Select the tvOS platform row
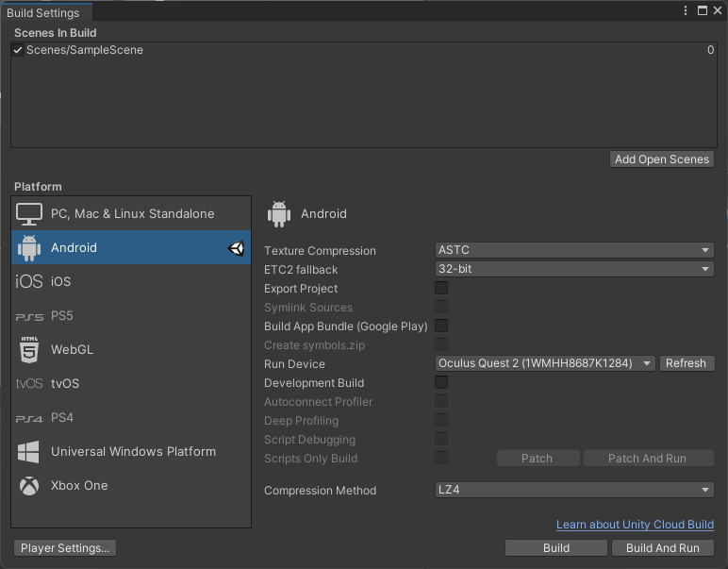The image size is (728, 569). [131, 384]
